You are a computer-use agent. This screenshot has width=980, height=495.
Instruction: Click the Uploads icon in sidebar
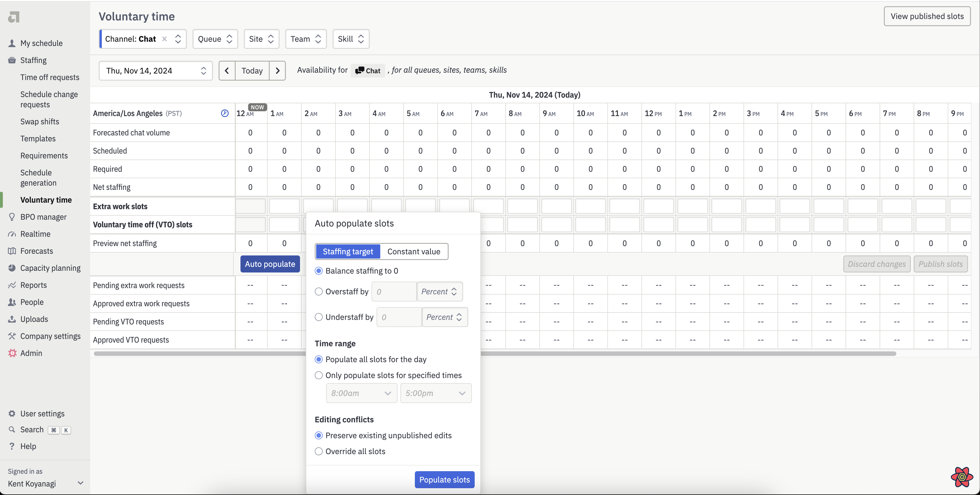tap(12, 319)
